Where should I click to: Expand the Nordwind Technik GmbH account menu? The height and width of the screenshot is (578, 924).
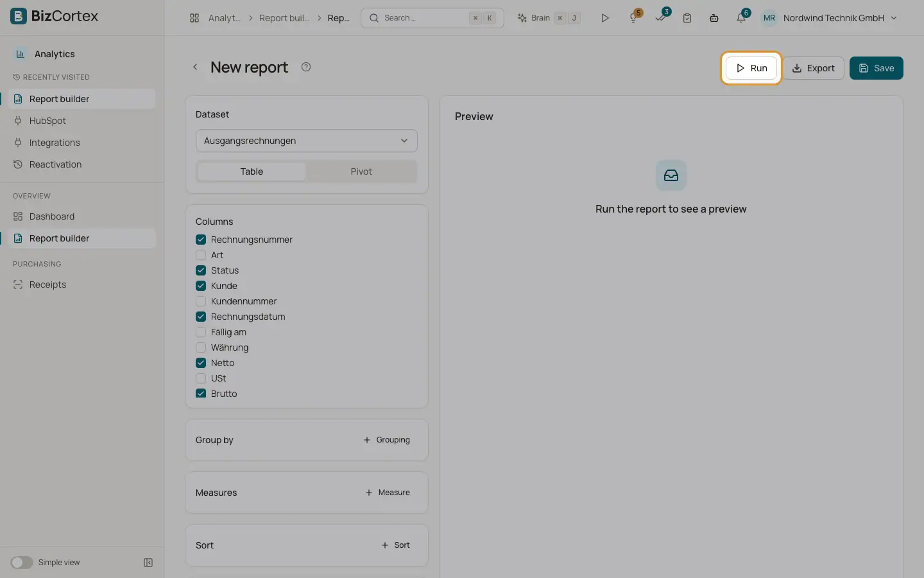point(829,18)
